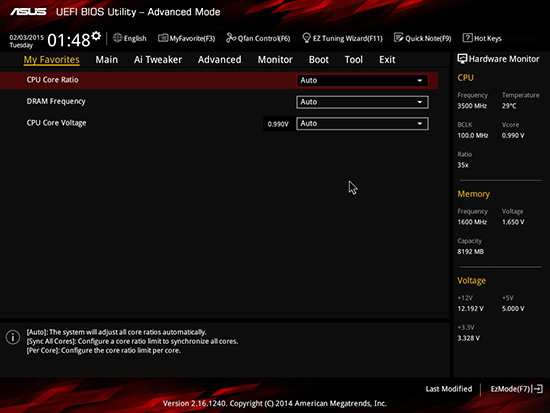Click the 5.000 V reading
The image size is (550, 413).
pos(513,309)
